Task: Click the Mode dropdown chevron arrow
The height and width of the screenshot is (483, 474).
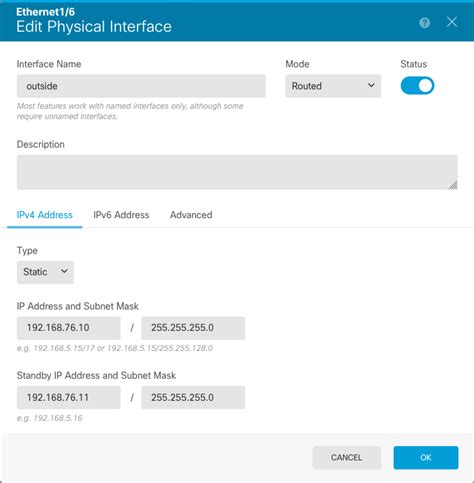Action: (371, 86)
